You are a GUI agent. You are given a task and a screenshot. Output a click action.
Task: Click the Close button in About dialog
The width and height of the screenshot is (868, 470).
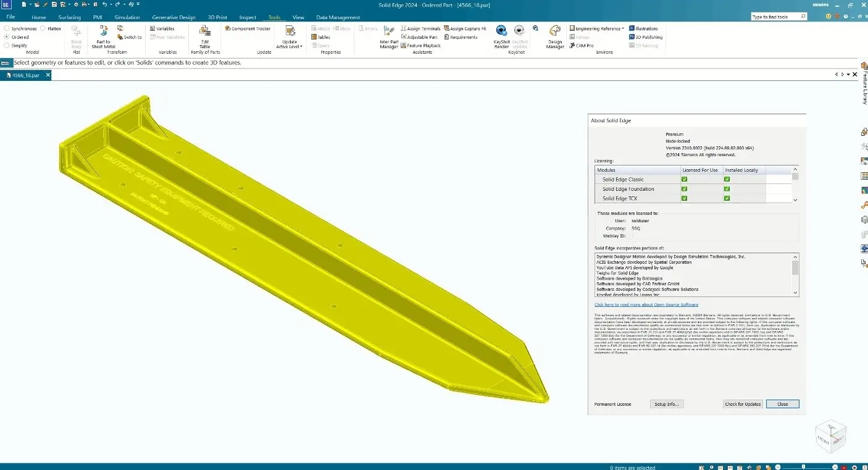(x=782, y=404)
